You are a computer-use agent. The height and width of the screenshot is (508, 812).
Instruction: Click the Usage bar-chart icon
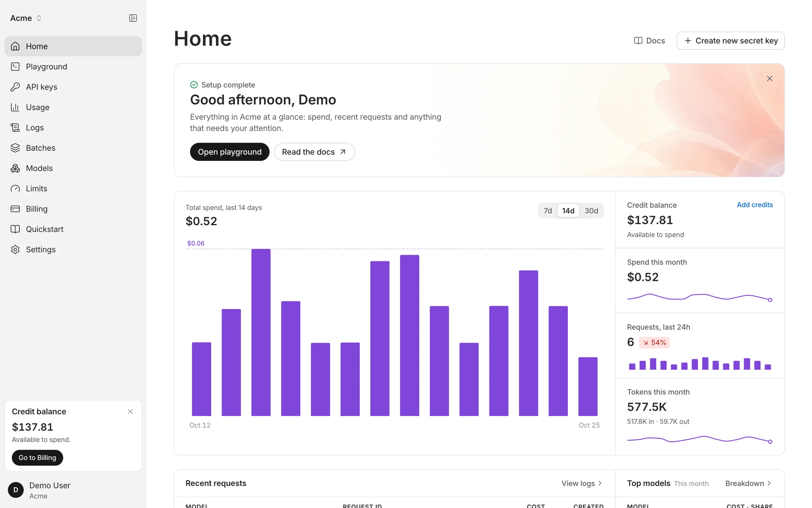[x=15, y=107]
